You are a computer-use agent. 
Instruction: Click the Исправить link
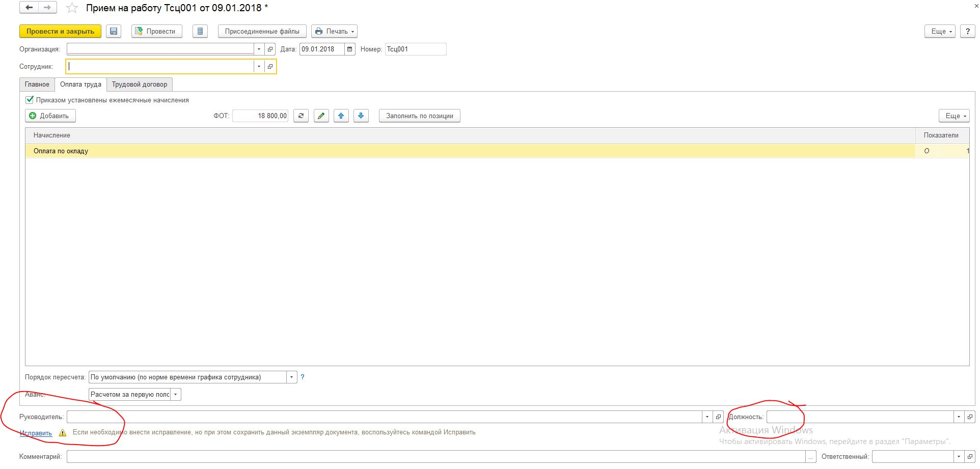click(x=36, y=433)
